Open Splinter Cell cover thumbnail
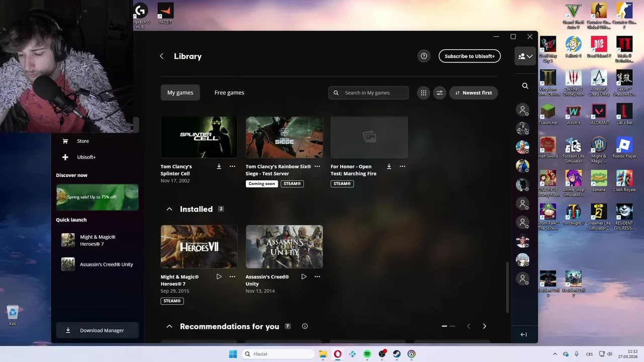 point(199,137)
